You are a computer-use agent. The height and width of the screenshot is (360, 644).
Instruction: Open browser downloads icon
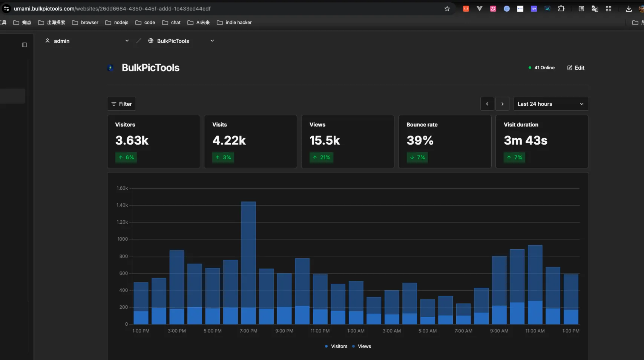click(x=629, y=9)
